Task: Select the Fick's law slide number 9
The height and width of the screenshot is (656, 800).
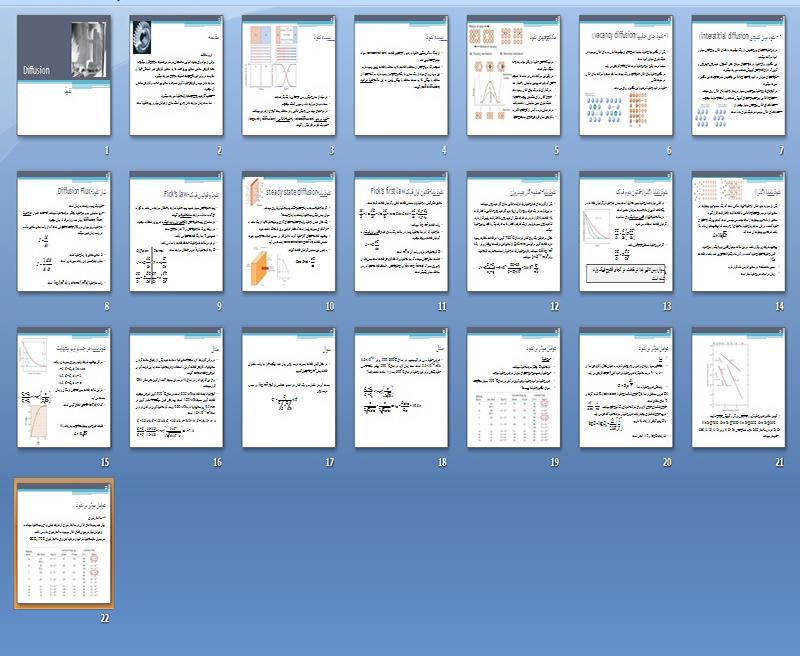Action: pyautogui.click(x=177, y=231)
